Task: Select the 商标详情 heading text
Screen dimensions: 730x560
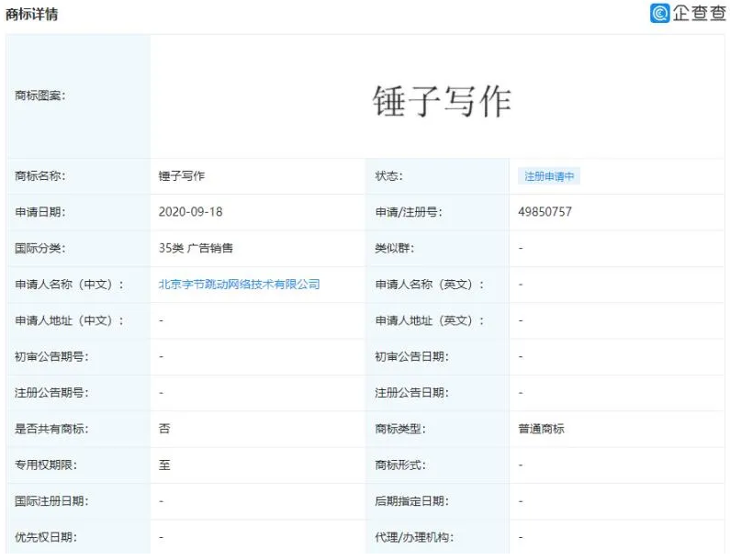Action: [x=31, y=15]
